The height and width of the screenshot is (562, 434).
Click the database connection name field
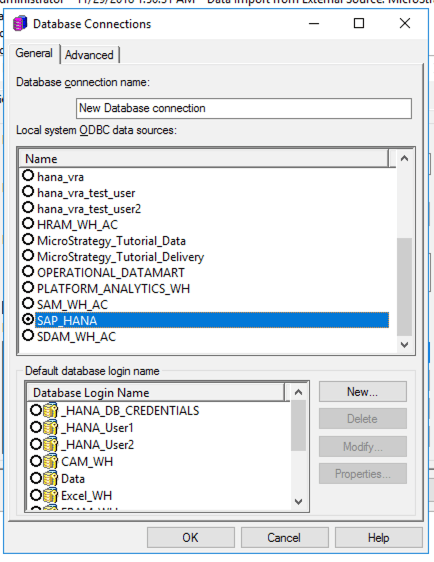coord(244,108)
